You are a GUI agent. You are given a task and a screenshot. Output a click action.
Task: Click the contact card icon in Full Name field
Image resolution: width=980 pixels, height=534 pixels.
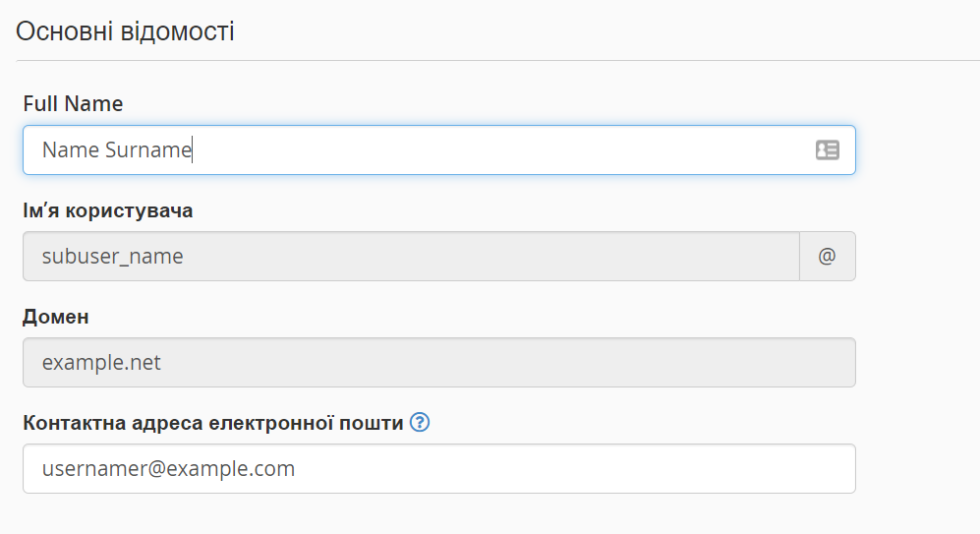827,149
